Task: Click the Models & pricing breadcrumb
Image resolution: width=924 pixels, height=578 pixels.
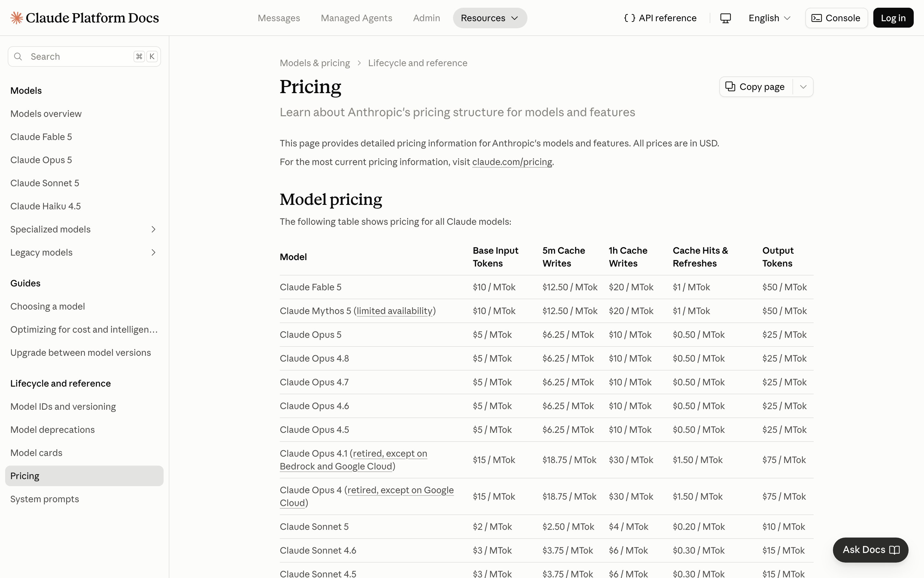Action: [x=315, y=63]
